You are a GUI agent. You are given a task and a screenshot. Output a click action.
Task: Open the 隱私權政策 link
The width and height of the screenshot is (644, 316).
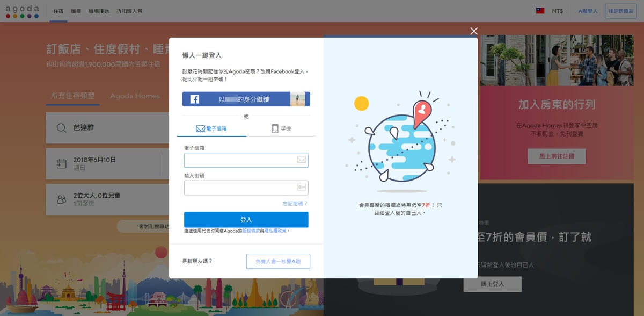276,231
